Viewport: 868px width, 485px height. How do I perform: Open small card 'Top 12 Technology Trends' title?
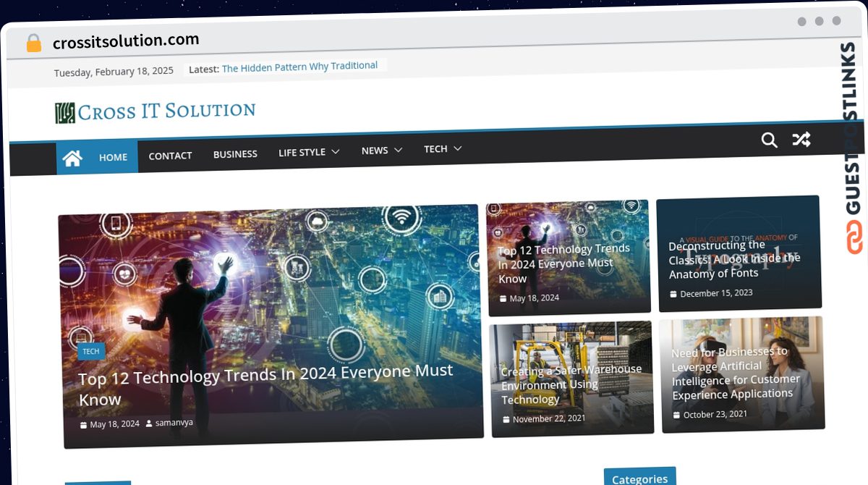tap(563, 263)
